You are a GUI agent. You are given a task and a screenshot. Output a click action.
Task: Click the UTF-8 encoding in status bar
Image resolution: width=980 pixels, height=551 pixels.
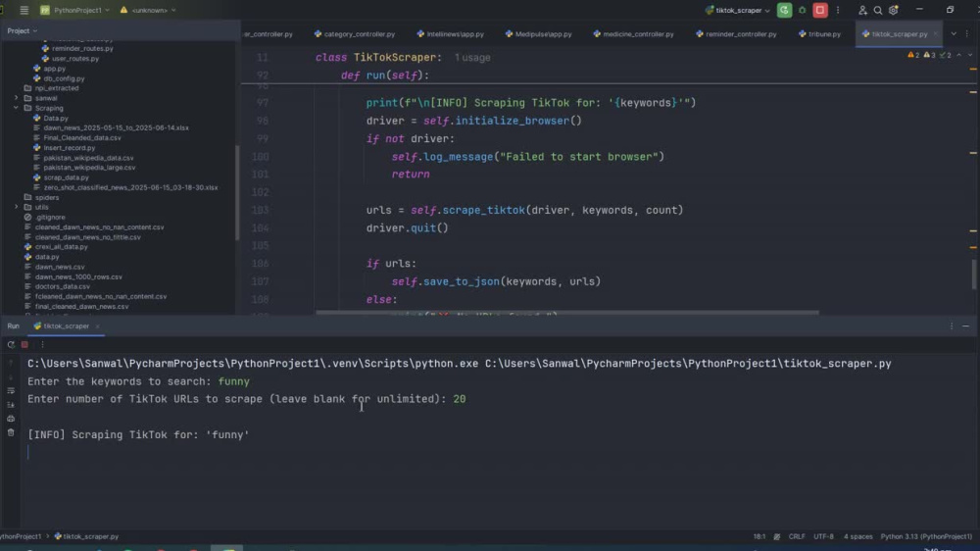[x=823, y=536]
